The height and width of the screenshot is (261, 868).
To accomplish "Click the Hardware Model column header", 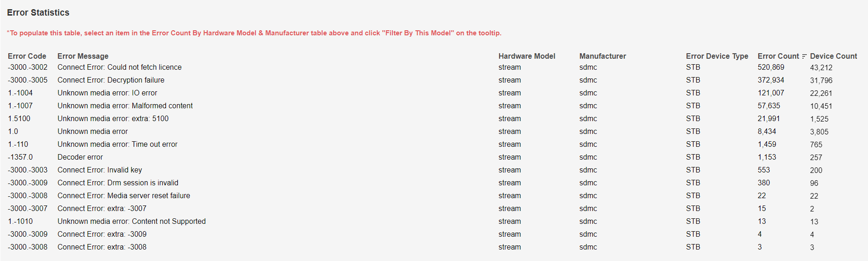I will [x=527, y=56].
